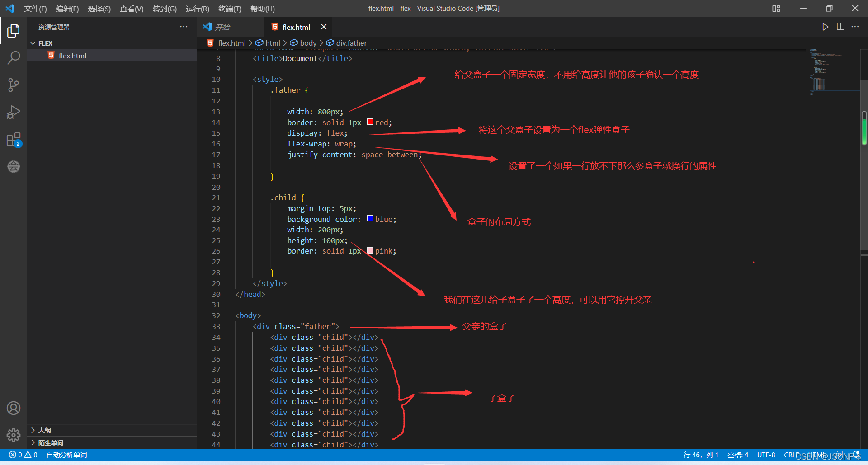868x465 pixels.
Task: Open the 运行(R) menu
Action: [x=198, y=9]
